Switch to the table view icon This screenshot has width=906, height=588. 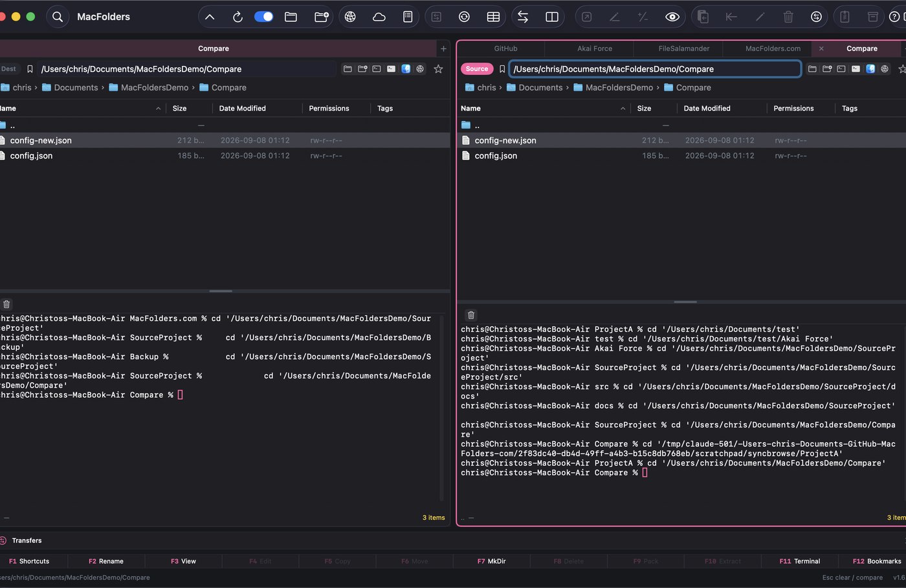pyautogui.click(x=493, y=17)
